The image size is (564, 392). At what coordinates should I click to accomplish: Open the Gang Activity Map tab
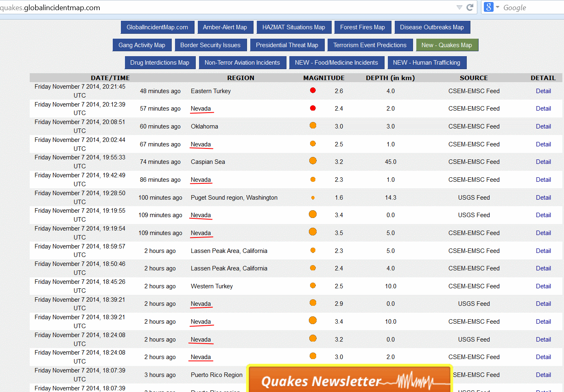pyautogui.click(x=142, y=45)
